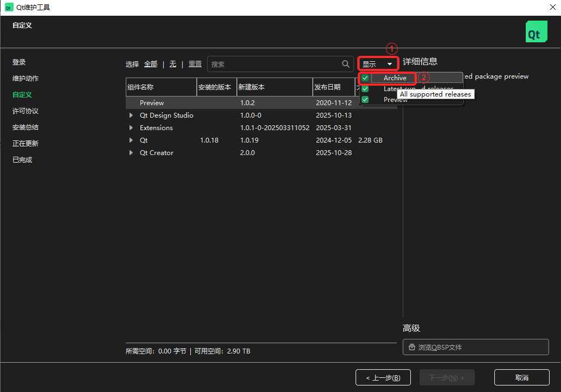The height and width of the screenshot is (392, 561).
Task: Select the Qt Design Studio label
Action: [166, 115]
